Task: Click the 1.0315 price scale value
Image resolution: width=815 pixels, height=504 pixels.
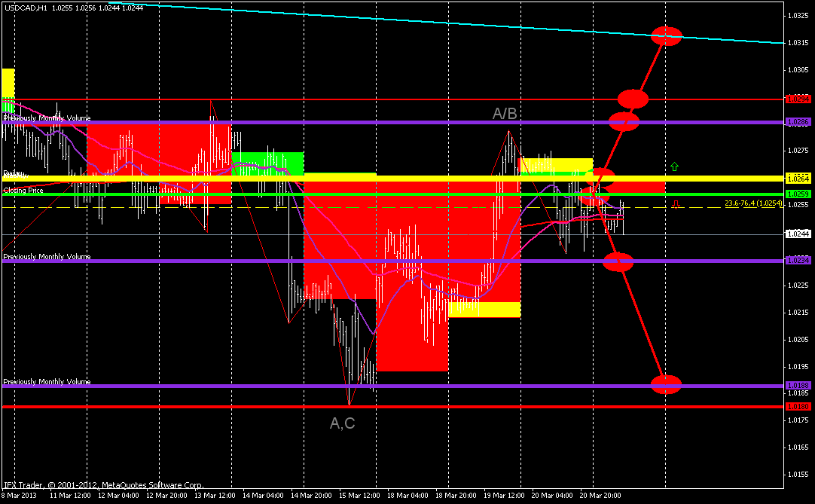Action: pyautogui.click(x=798, y=43)
